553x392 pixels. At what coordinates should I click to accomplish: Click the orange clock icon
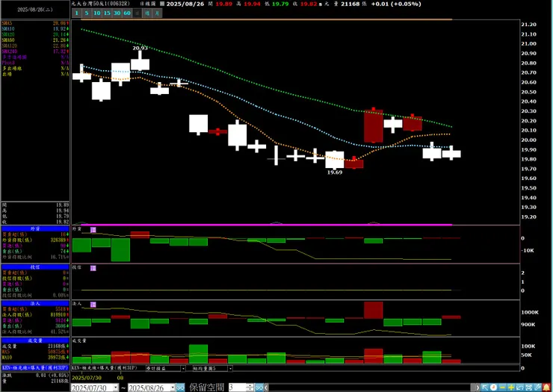[x=494, y=388]
